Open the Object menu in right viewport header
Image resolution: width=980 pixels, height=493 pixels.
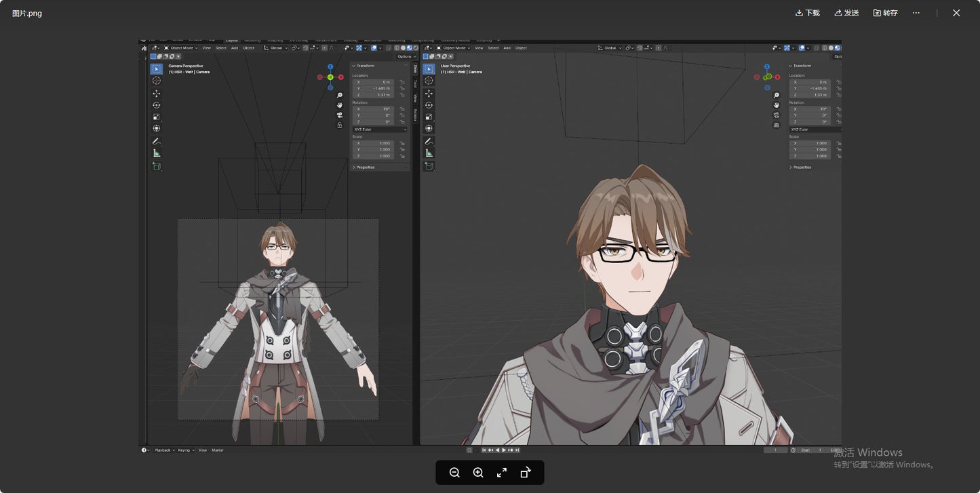point(521,48)
